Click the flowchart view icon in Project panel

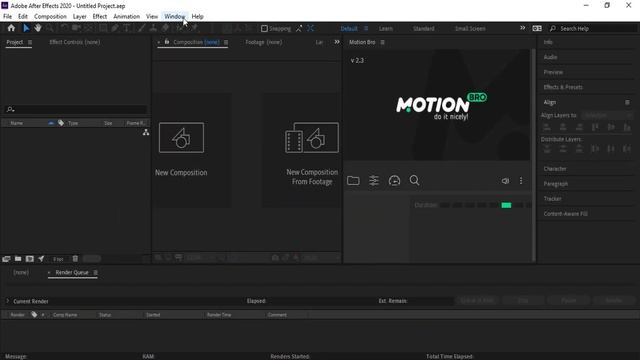[x=146, y=132]
